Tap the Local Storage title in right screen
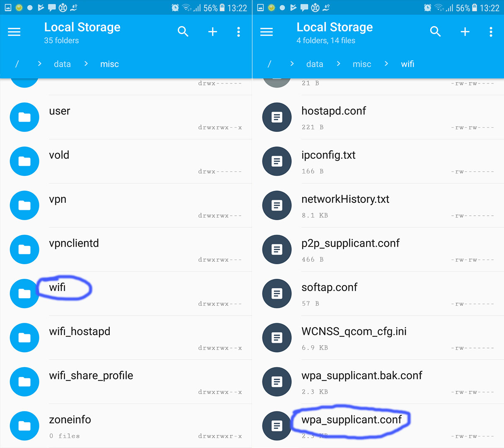The height and width of the screenshot is (448, 504). pyautogui.click(x=334, y=27)
